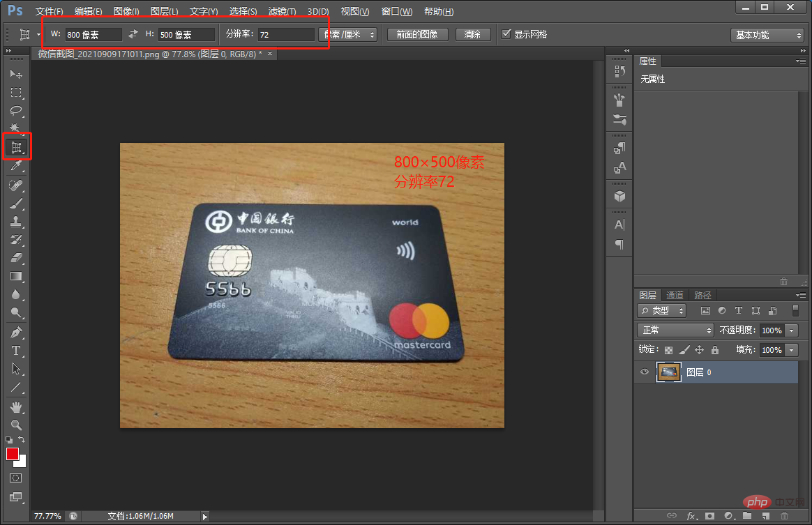Open the 属性 panel options menu
812x525 pixels.
point(801,61)
